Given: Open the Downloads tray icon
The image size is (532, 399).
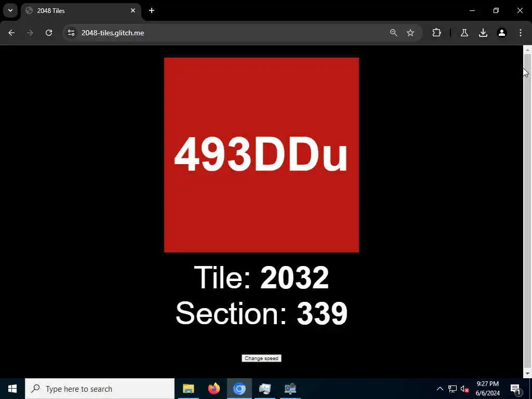Looking at the screenshot, I should pyautogui.click(x=483, y=33).
